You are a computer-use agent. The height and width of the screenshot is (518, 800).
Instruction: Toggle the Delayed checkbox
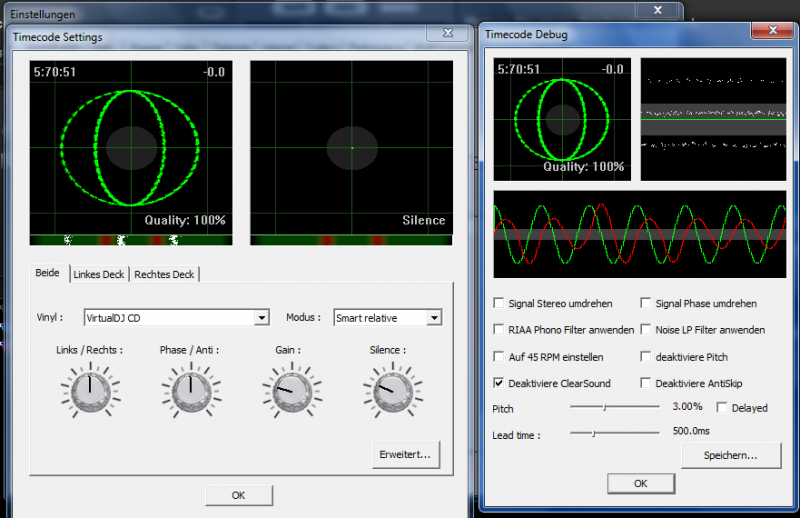pyautogui.click(x=721, y=407)
